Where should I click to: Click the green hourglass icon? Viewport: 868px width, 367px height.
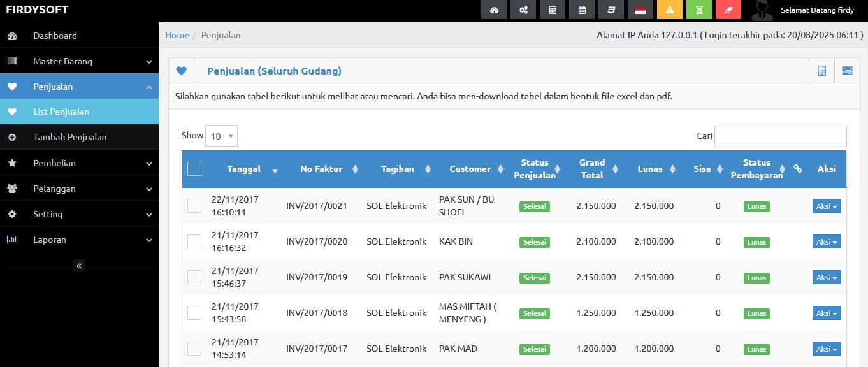pos(699,10)
